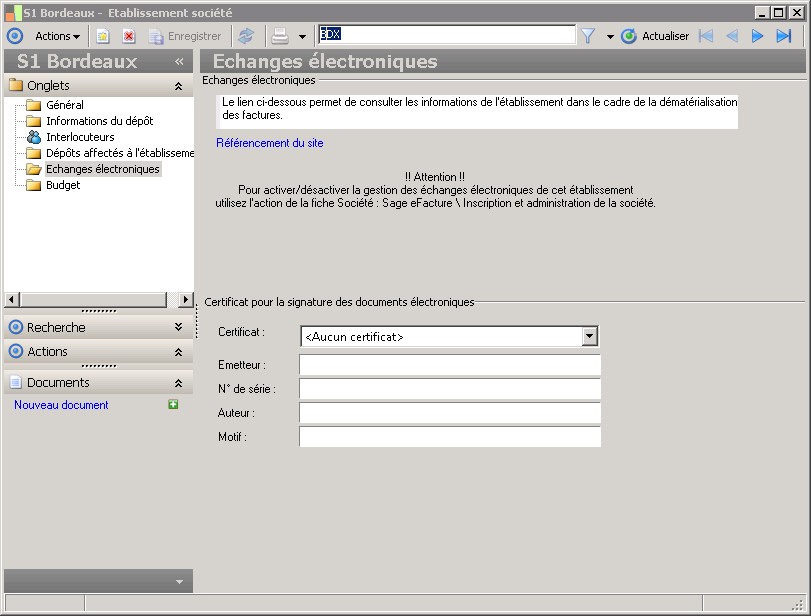
Task: Go to the first record
Action: (706, 36)
